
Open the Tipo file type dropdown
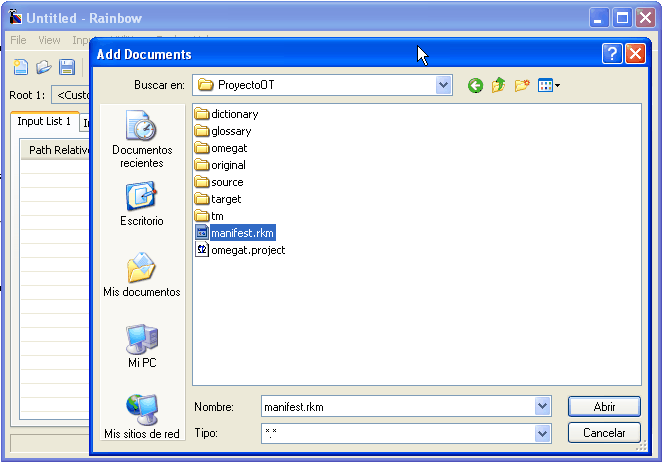point(543,433)
